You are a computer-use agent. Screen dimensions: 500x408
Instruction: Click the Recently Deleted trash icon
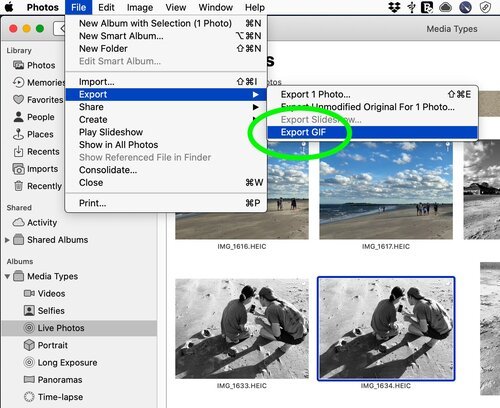pos(18,186)
